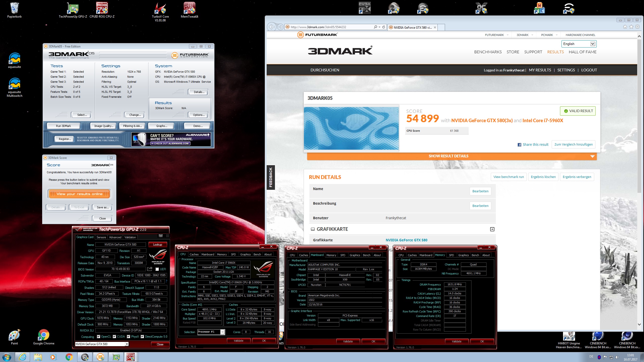Click Run 3DMark button
The image size is (644, 362).
(x=63, y=126)
